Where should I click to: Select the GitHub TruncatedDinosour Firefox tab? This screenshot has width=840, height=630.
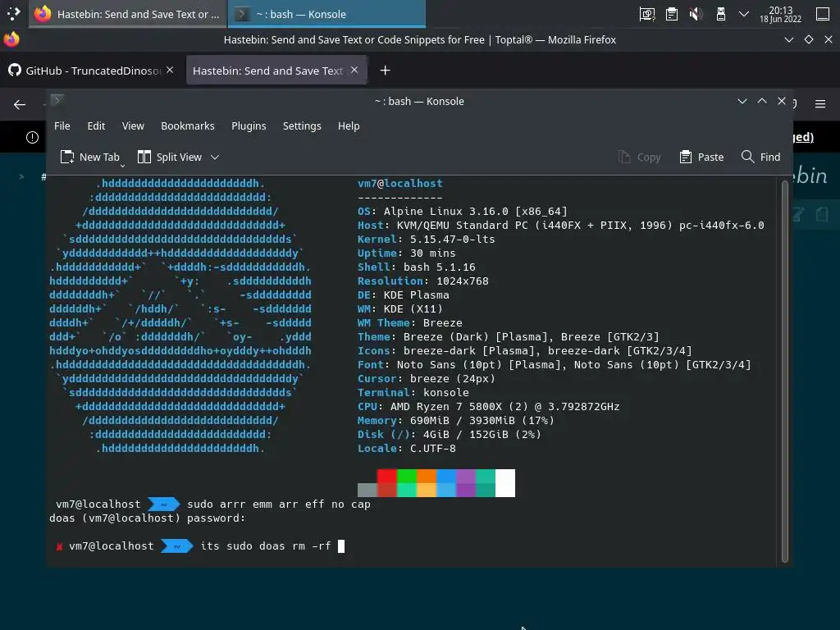[91, 71]
